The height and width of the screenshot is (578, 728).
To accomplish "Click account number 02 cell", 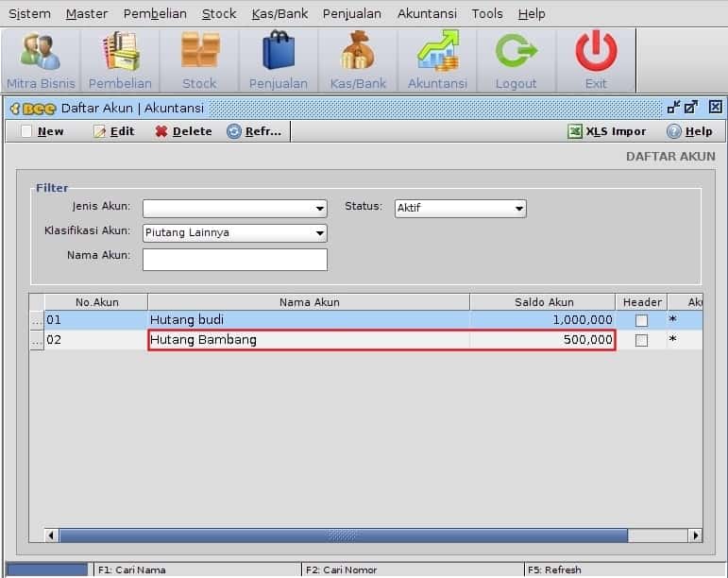I will pyautogui.click(x=96, y=340).
